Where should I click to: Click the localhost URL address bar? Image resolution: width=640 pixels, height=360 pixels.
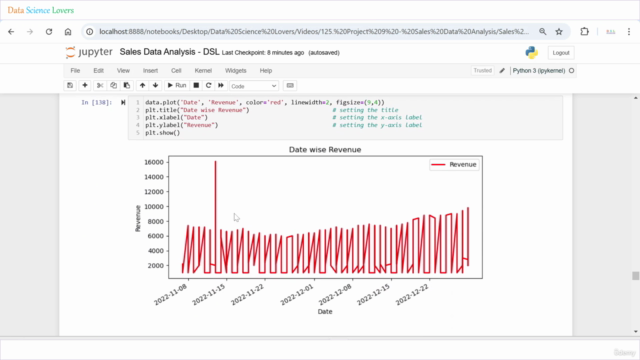313,31
